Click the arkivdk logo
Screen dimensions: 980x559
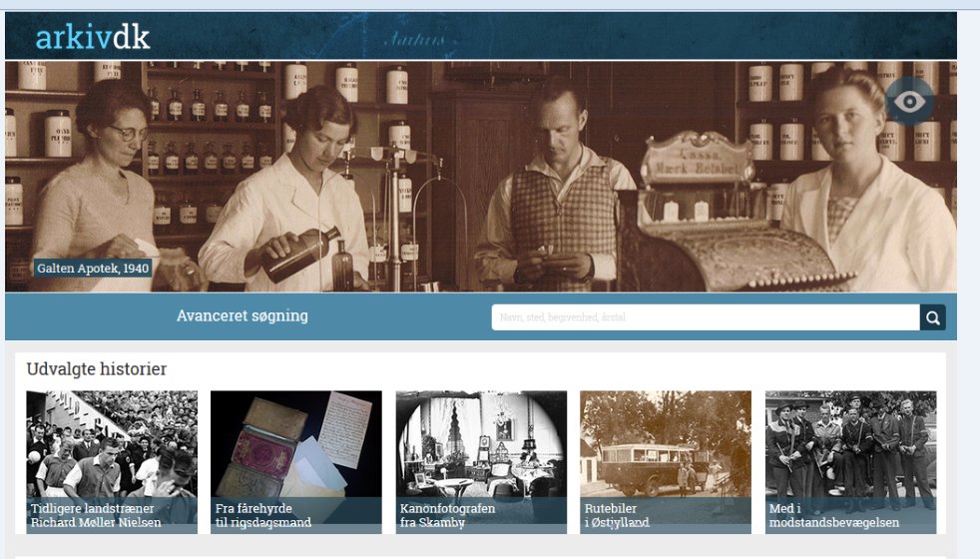[x=93, y=38]
